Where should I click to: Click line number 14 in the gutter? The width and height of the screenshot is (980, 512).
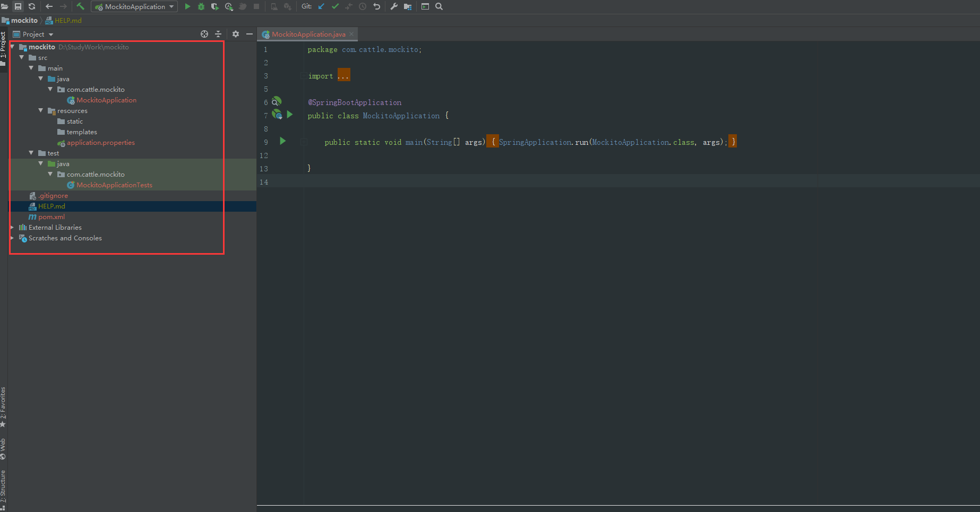[x=264, y=182]
